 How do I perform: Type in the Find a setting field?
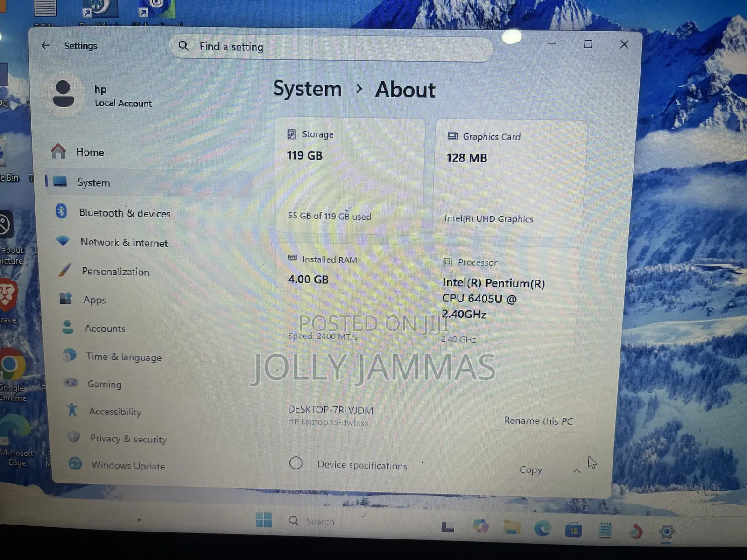pyautogui.click(x=331, y=47)
